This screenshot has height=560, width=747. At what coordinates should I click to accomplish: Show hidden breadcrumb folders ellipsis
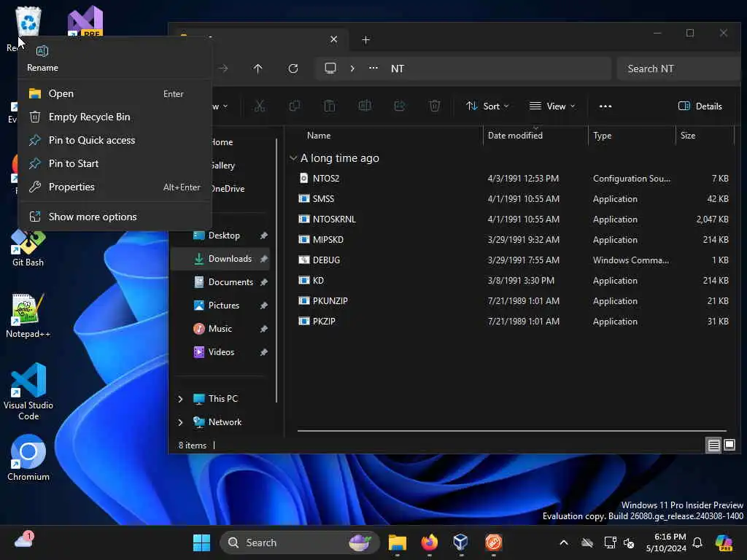pyautogui.click(x=373, y=68)
